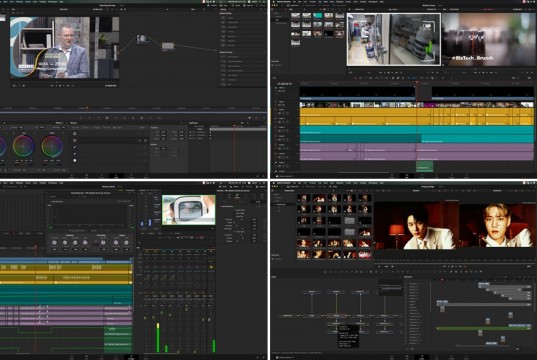The width and height of the screenshot is (537, 360).
Task: Click the play control under the Color viewer
Action: [64, 86]
